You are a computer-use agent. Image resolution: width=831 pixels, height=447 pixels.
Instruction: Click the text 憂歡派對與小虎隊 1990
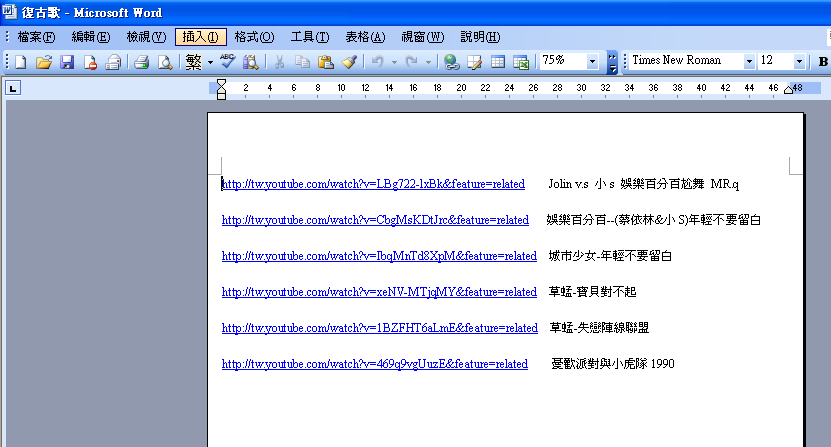point(613,364)
